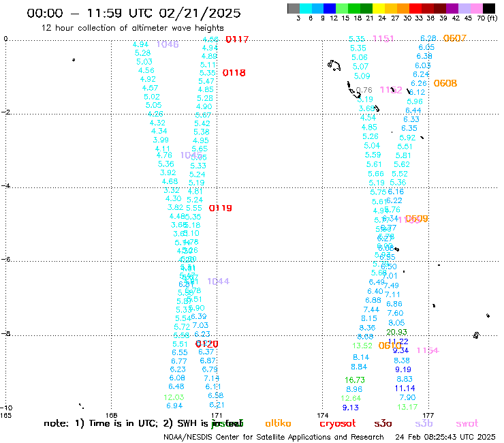This screenshot has width=504, height=443.
Task: Click the wave height value "7.60"
Action: click(395, 313)
